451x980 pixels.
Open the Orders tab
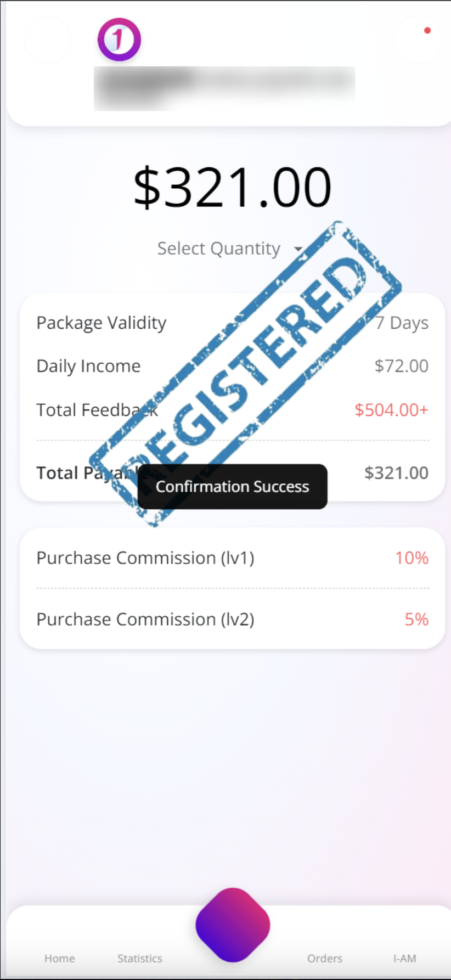click(x=324, y=958)
